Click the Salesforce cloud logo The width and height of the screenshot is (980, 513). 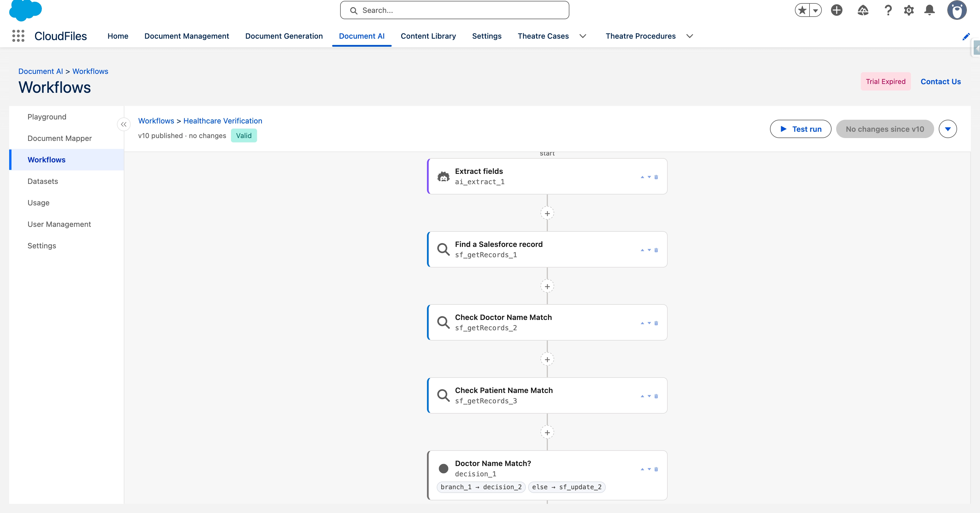pyautogui.click(x=25, y=10)
